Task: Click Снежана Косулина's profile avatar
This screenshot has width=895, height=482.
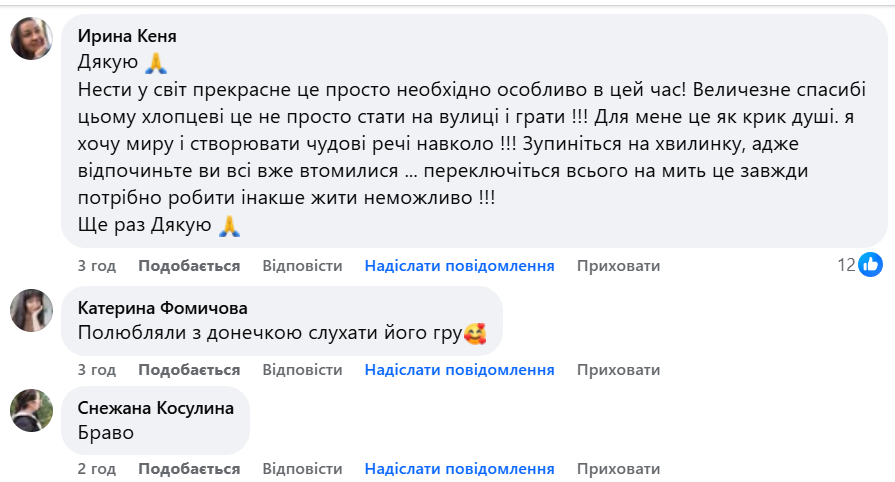Action: pos(31,410)
